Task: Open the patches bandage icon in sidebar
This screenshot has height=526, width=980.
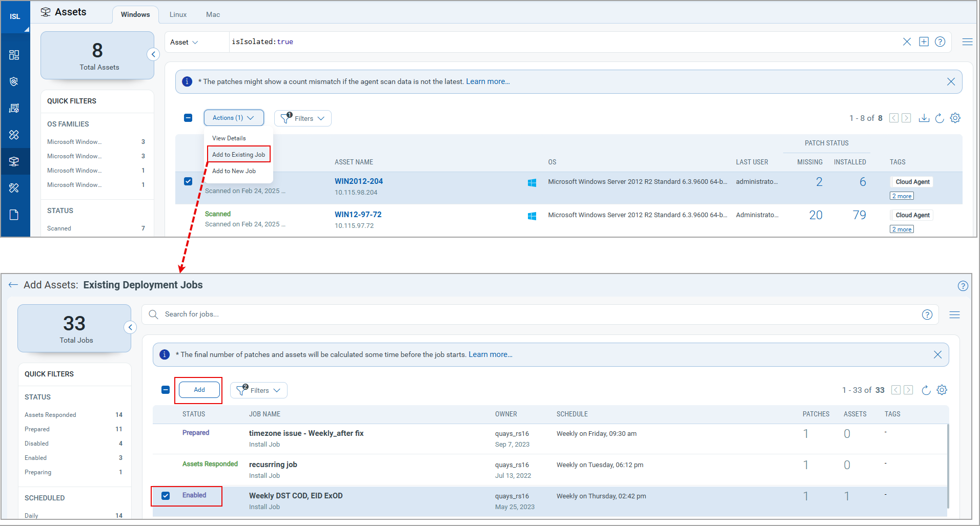Action: point(14,135)
